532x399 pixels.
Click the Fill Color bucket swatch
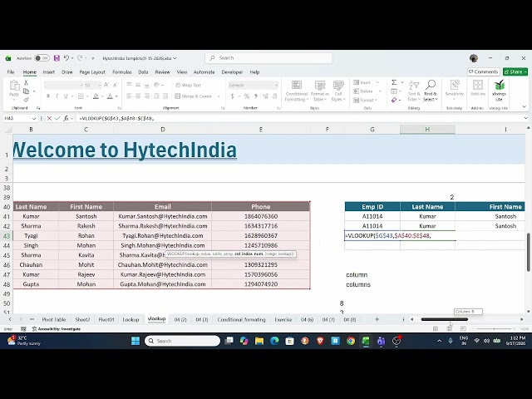tap(96, 96)
